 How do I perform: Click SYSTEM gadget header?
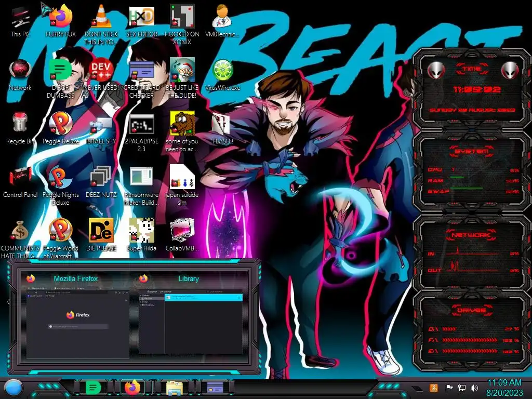tap(472, 151)
